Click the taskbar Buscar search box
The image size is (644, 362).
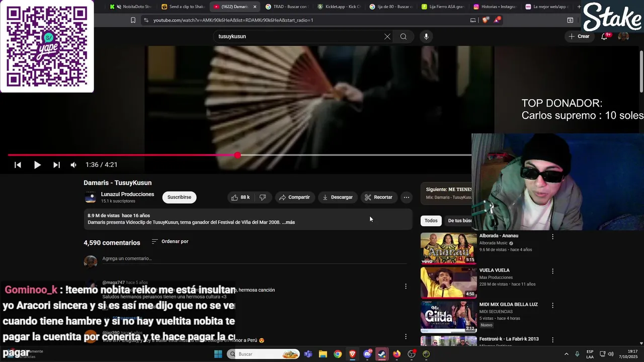263,354
